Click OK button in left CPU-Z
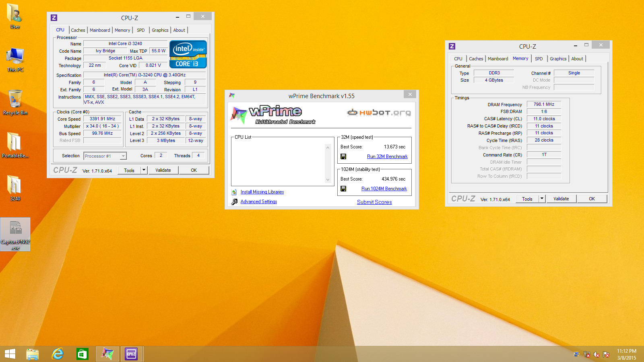Image resolution: width=644 pixels, height=362 pixels. [x=194, y=170]
